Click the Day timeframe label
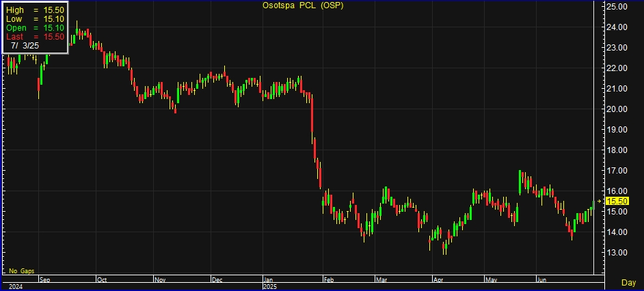The image size is (644, 291). click(x=628, y=282)
